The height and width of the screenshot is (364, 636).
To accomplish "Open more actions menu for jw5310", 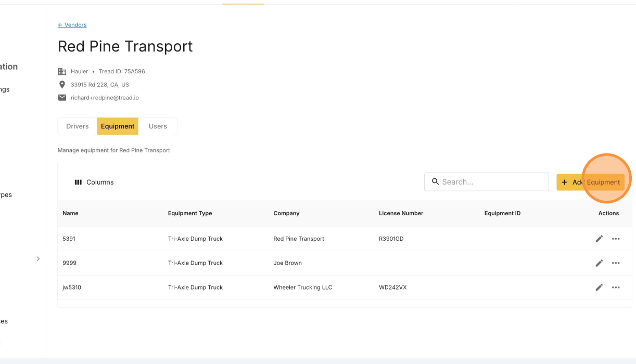I will (x=616, y=287).
